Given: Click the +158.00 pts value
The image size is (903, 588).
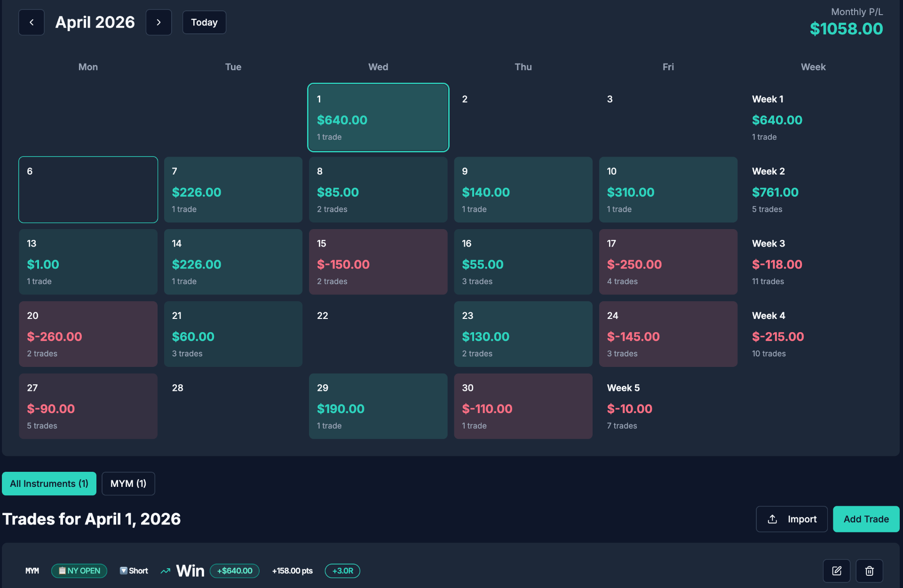Looking at the screenshot, I should (292, 571).
